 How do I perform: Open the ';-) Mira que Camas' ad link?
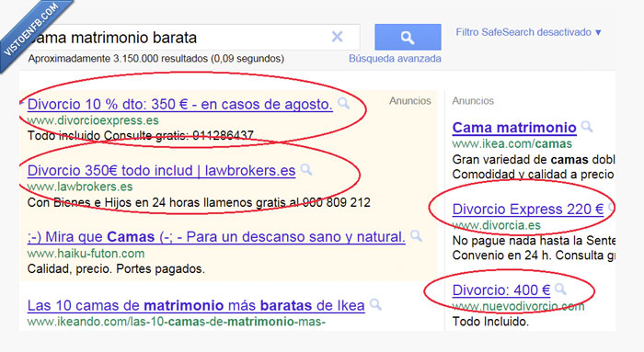[216, 237]
